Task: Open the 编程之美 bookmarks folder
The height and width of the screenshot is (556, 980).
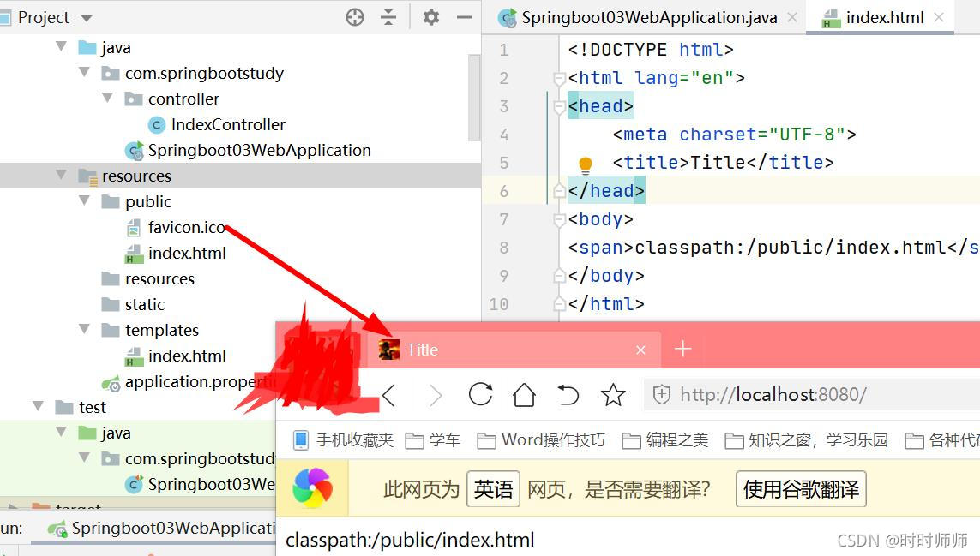Action: tap(665, 440)
